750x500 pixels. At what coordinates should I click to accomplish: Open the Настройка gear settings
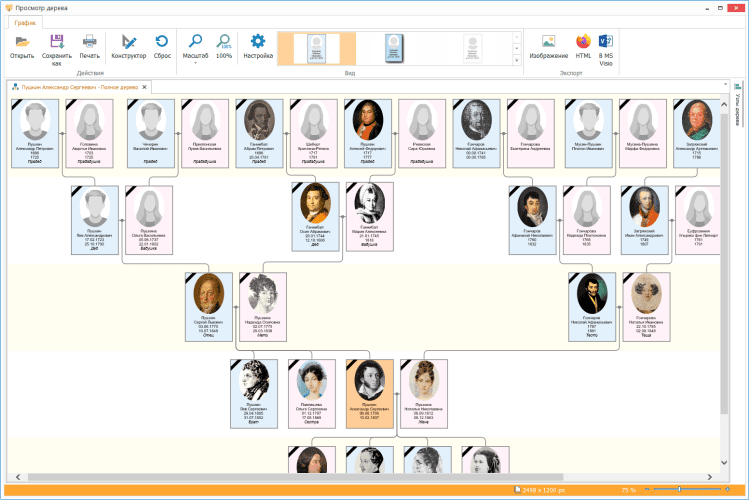point(258,47)
